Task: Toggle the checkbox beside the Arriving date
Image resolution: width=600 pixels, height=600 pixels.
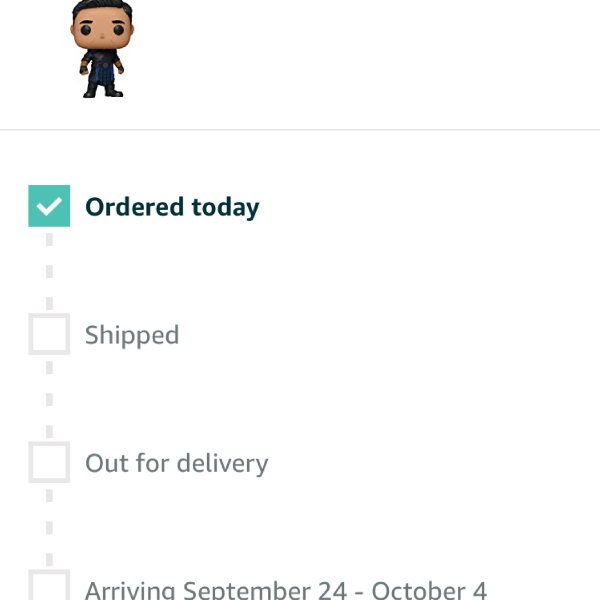Action: point(49,585)
